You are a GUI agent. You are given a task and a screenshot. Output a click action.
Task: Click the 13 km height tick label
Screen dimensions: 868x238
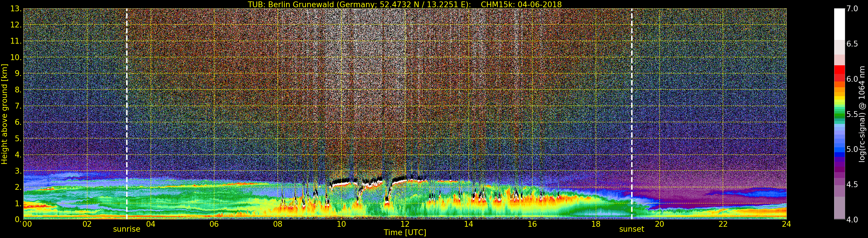16,9
